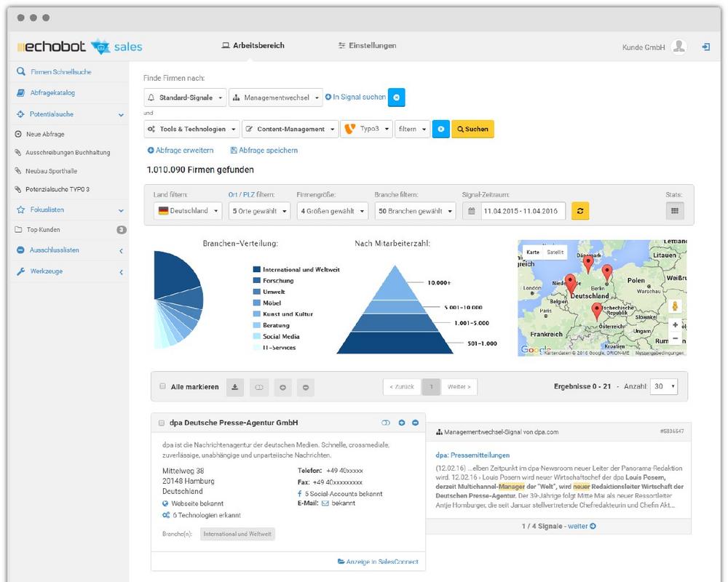
Task: Open the Top Kunden list
Action: coord(43,230)
